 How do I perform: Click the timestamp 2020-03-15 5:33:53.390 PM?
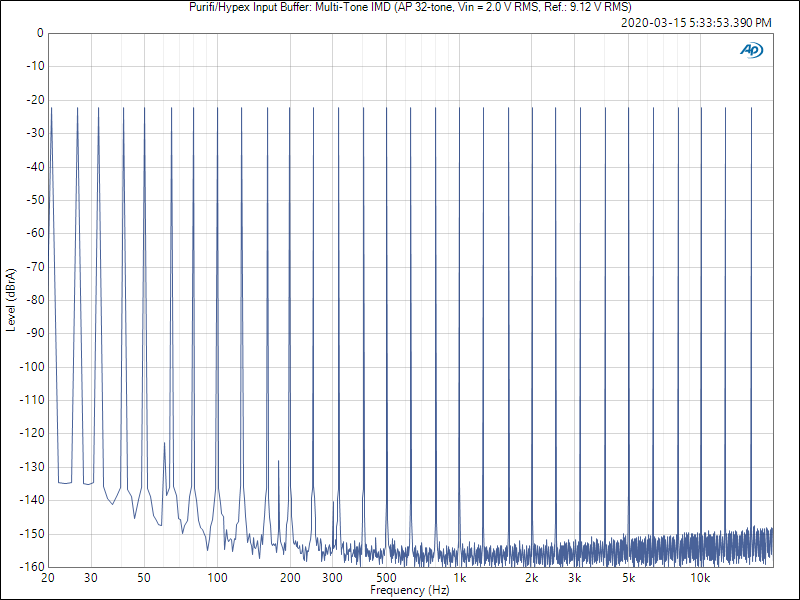(x=696, y=23)
